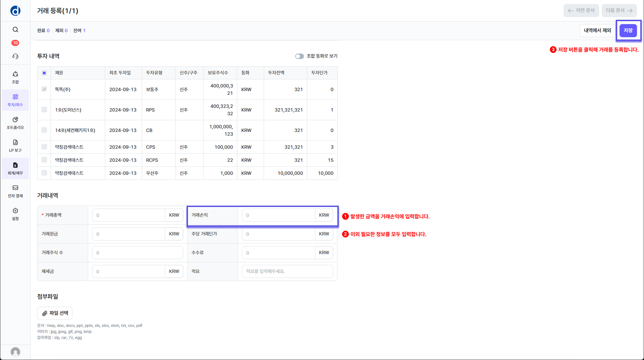
Task: Toggle the select-all checkbox in table header
Action: point(44,73)
